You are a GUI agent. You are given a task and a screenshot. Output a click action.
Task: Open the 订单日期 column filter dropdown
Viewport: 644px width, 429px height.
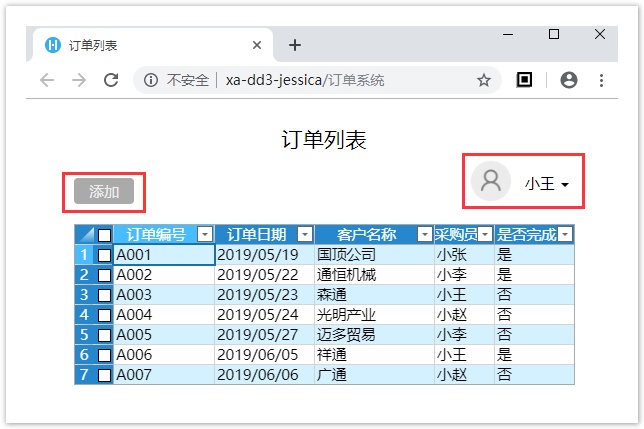[x=305, y=234]
